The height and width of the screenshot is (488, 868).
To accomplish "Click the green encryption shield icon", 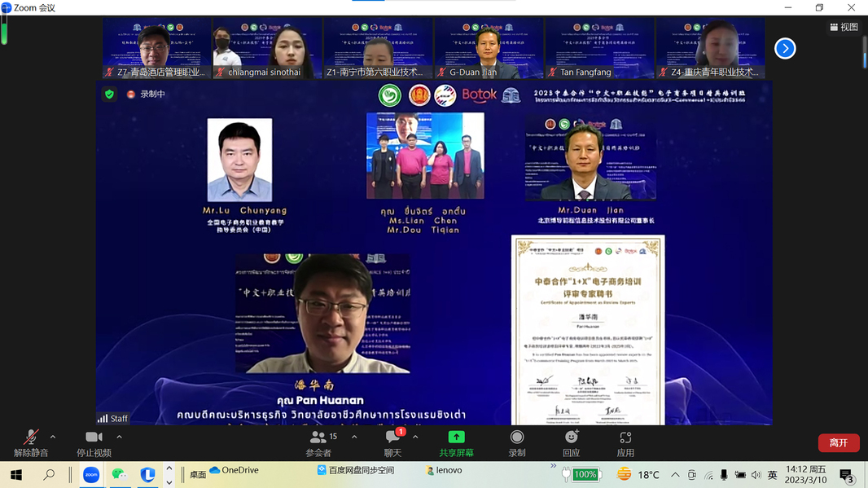I will tap(109, 94).
